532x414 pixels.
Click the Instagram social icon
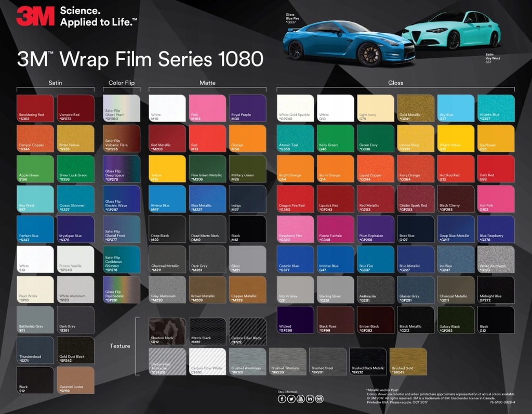(320, 399)
